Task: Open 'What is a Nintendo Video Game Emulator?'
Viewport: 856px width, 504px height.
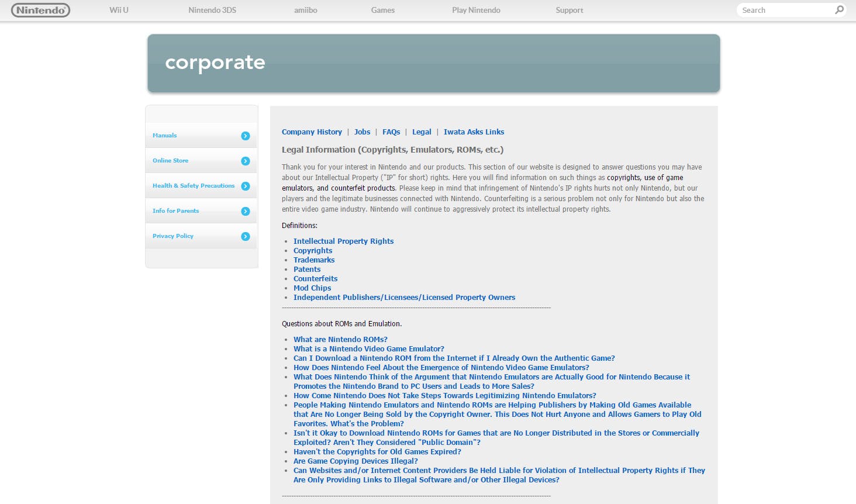Action: [369, 348]
